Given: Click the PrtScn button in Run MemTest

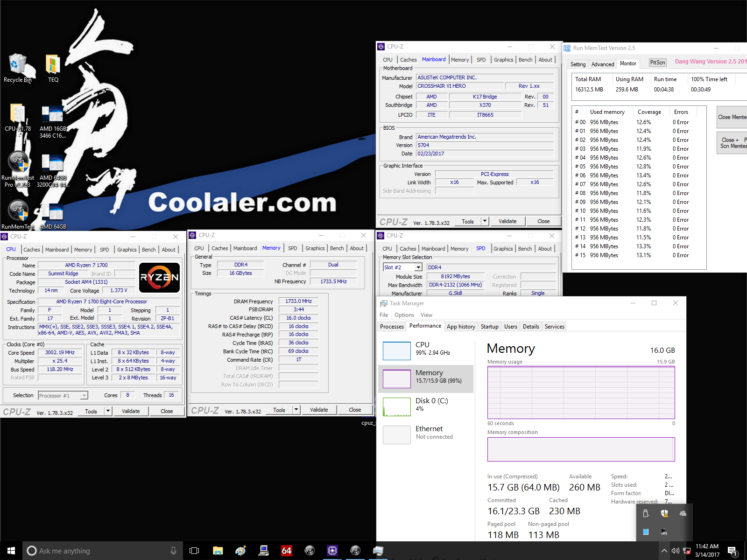Looking at the screenshot, I should 657,63.
